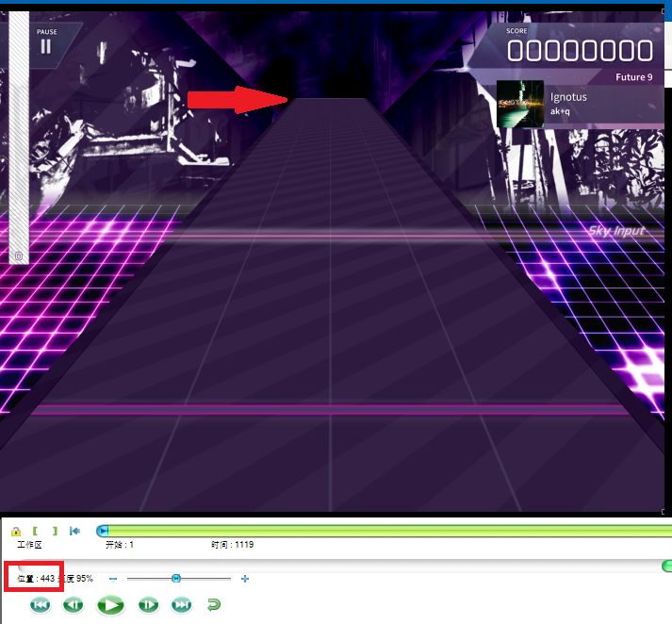Click the blue handle on green workspace bar
The image size is (672, 624).
pos(103,532)
